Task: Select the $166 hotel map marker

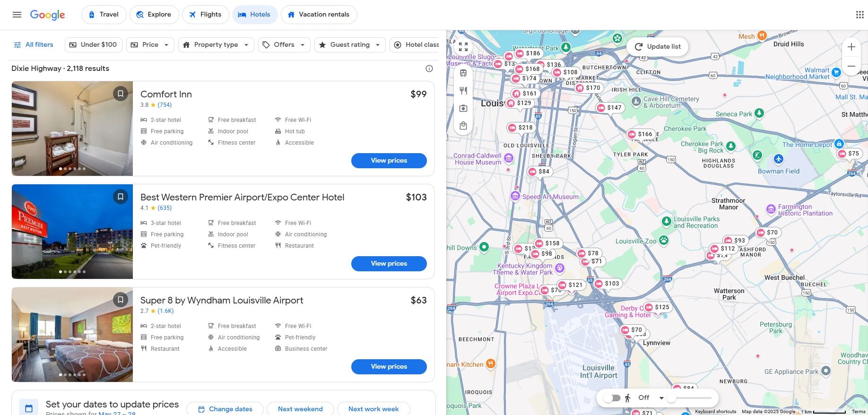Action: 640,134
